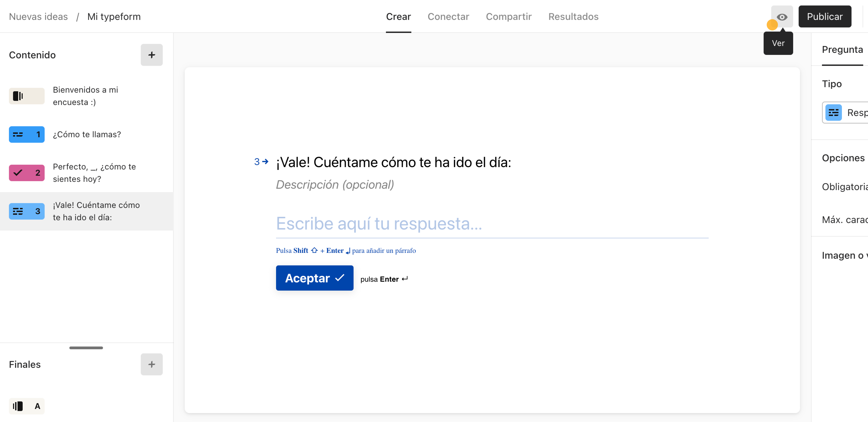Image resolution: width=868 pixels, height=422 pixels.
Task: Publish the typeform with Publicar
Action: coord(825,16)
